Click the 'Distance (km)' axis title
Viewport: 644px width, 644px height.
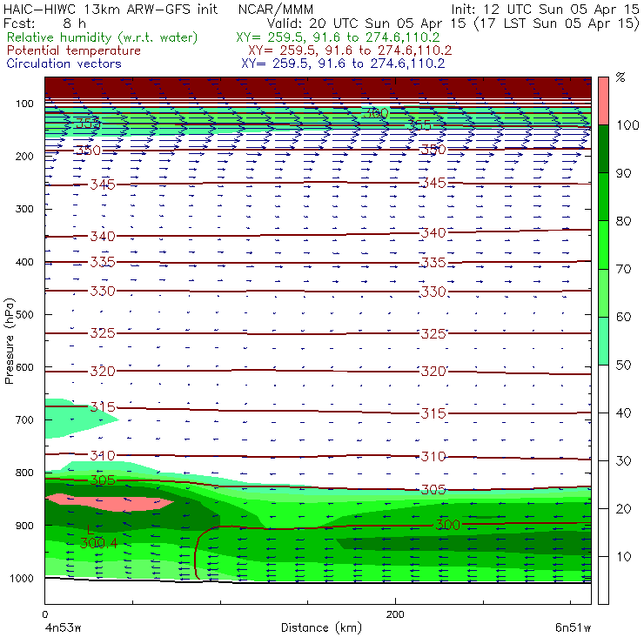click(x=321, y=627)
